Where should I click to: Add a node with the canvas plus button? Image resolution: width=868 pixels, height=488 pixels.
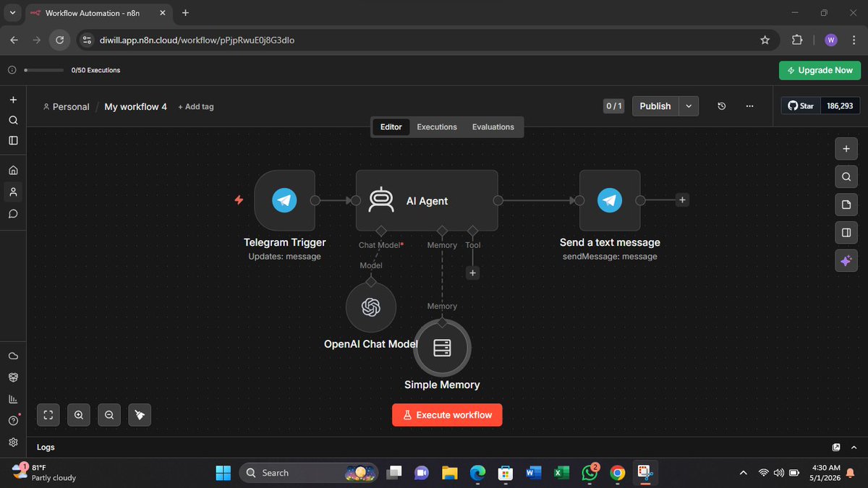pyautogui.click(x=846, y=150)
